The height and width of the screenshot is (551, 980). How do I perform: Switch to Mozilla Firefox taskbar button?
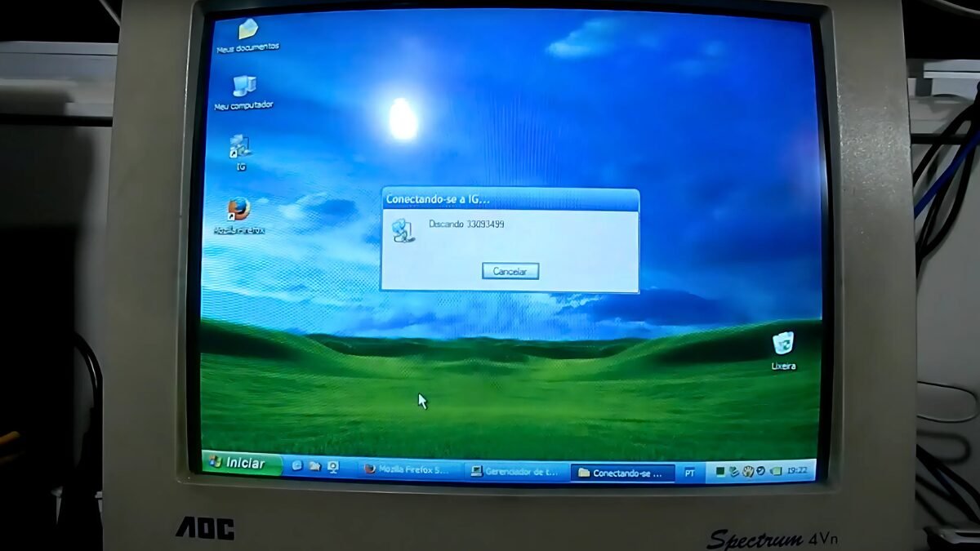pos(409,471)
